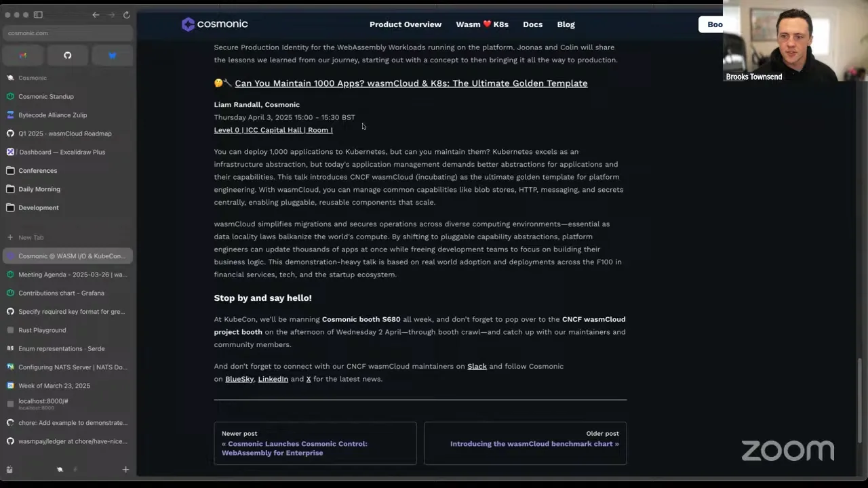868x488 pixels.
Task: Click the Excalidraw Plus tab icon
Action: pos(10,152)
